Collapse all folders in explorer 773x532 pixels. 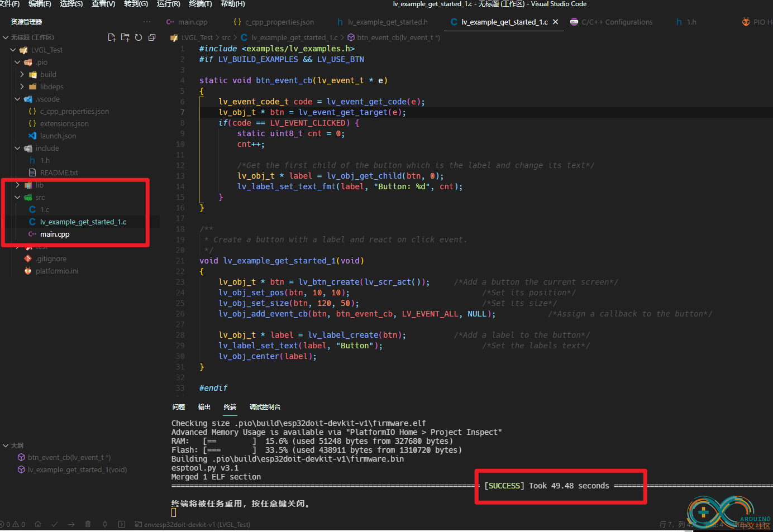point(152,37)
